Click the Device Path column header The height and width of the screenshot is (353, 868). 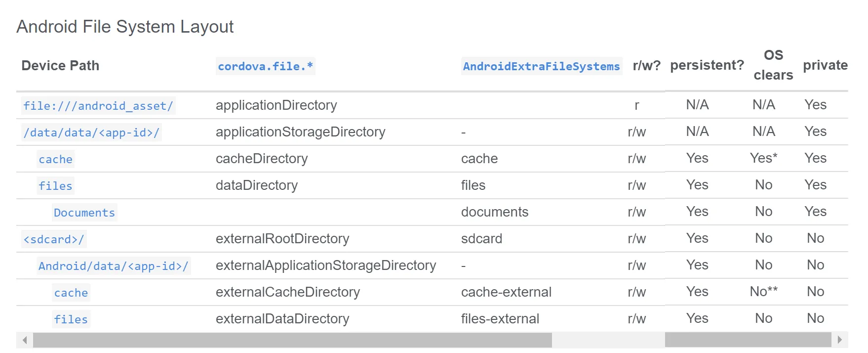60,66
